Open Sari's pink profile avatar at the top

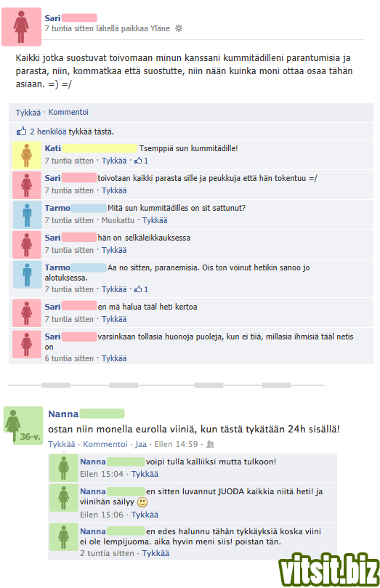(21, 27)
